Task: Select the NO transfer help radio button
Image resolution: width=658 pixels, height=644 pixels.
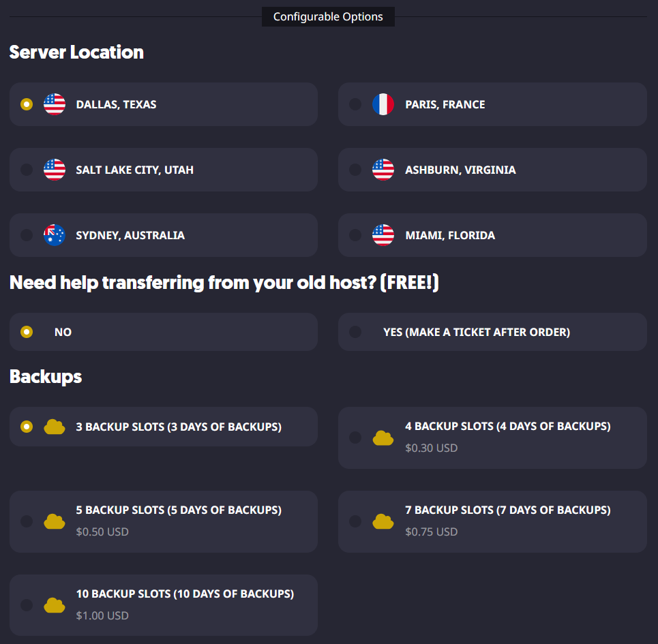Action: 27,332
